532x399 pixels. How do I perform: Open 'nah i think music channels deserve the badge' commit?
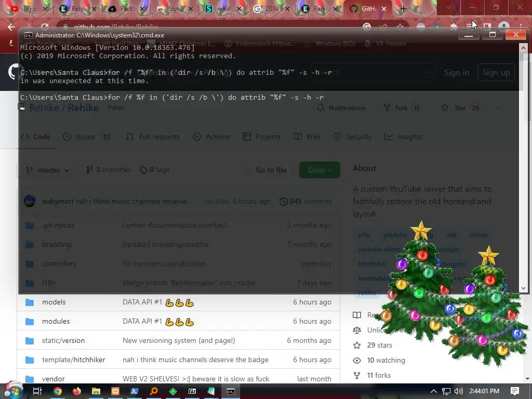pos(195,360)
